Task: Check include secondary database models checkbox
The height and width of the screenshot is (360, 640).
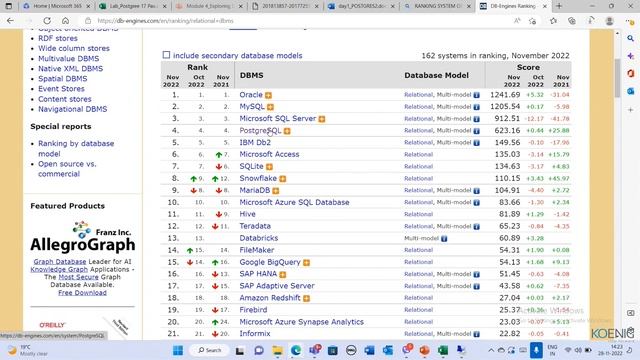Action: [166, 55]
